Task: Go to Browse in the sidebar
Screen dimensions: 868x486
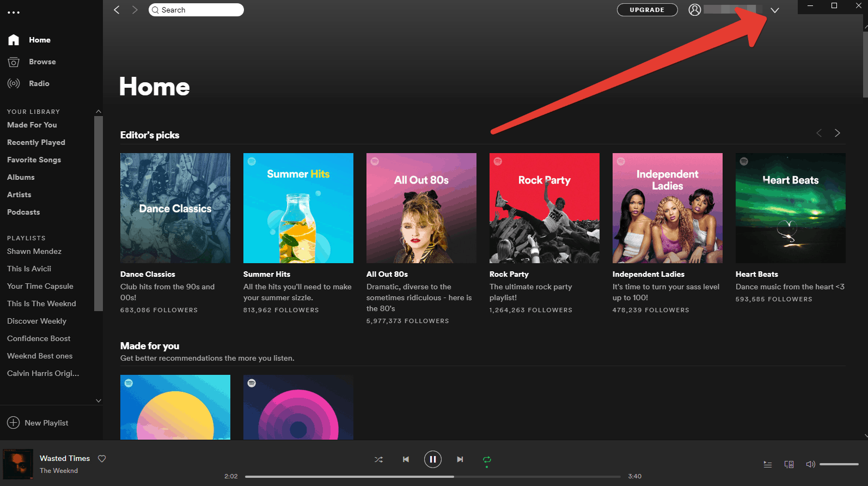Action: coord(42,62)
